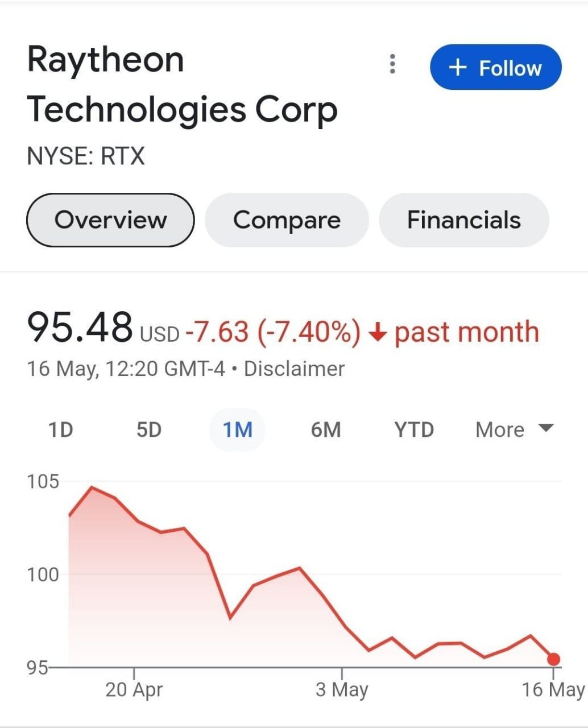The height and width of the screenshot is (728, 588).
Task: Select the 1M time range
Action: 238,429
